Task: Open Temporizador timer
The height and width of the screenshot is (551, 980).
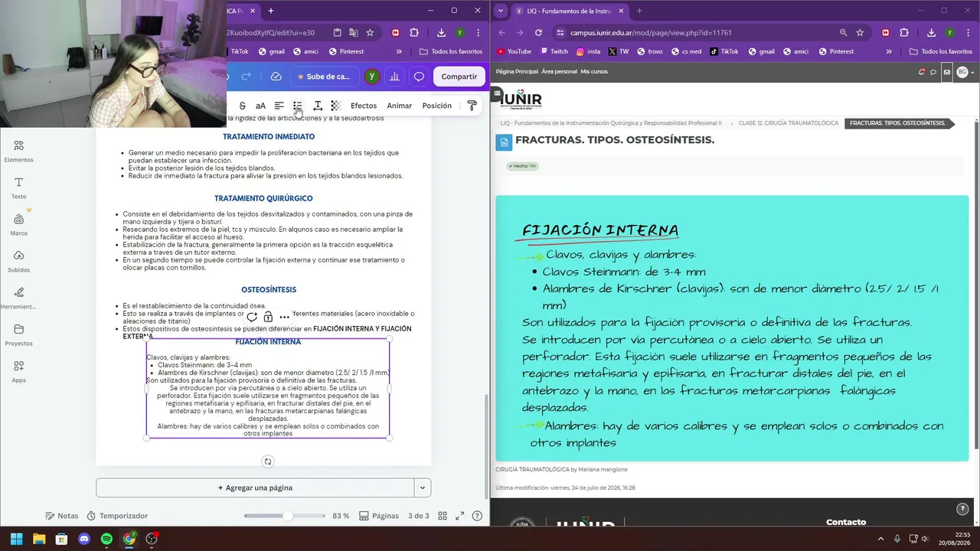Action: pyautogui.click(x=117, y=516)
